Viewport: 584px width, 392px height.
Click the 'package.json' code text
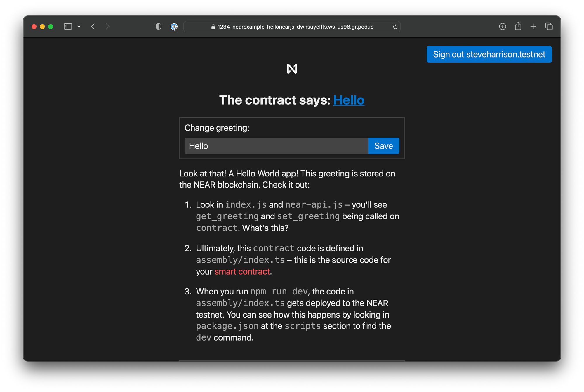[x=227, y=326]
